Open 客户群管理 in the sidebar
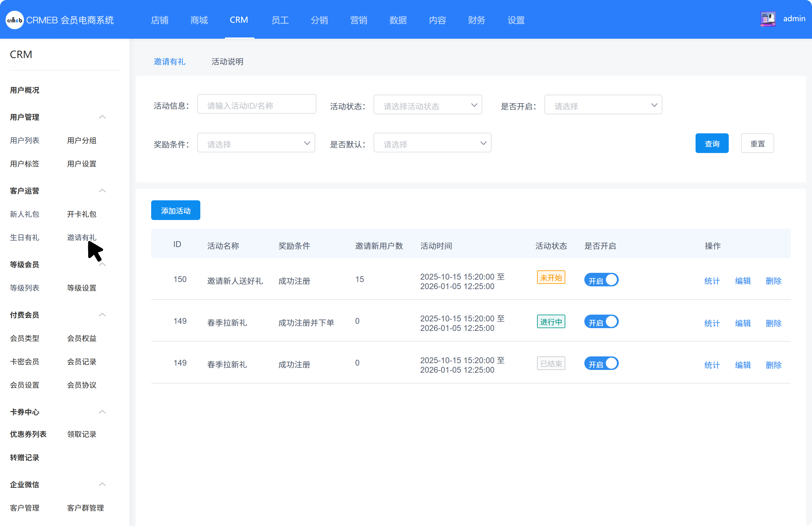Screen dimensions: 812x526 [85, 508]
